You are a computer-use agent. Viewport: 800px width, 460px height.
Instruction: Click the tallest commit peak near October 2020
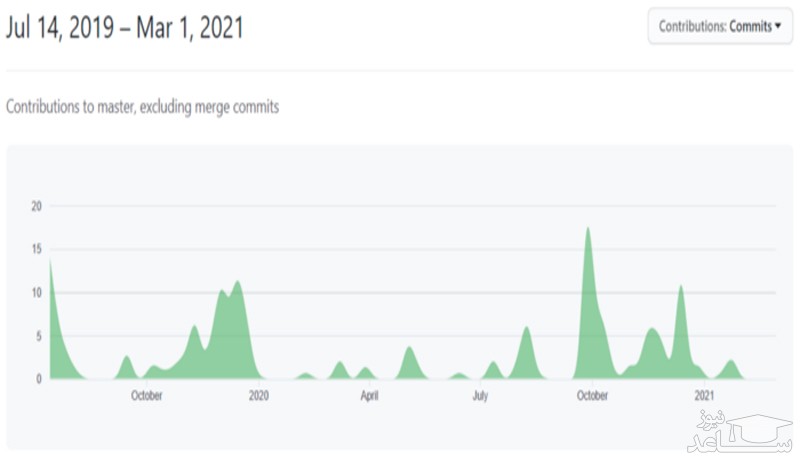pos(588,240)
